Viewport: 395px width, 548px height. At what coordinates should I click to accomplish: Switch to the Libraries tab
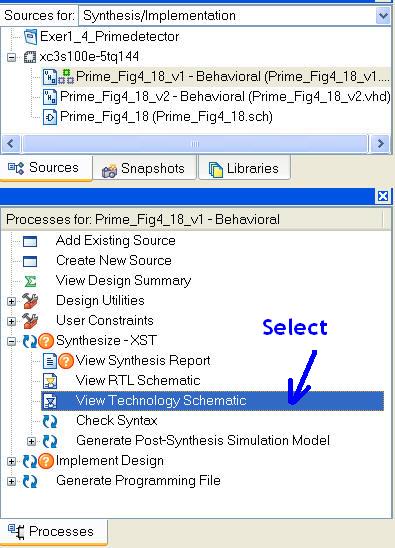click(244, 169)
